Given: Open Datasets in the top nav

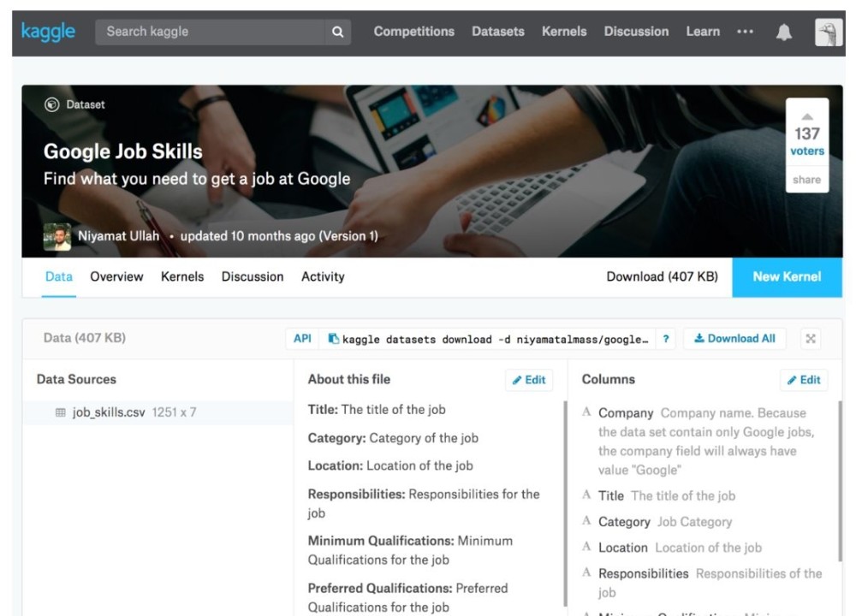Looking at the screenshot, I should (x=498, y=32).
